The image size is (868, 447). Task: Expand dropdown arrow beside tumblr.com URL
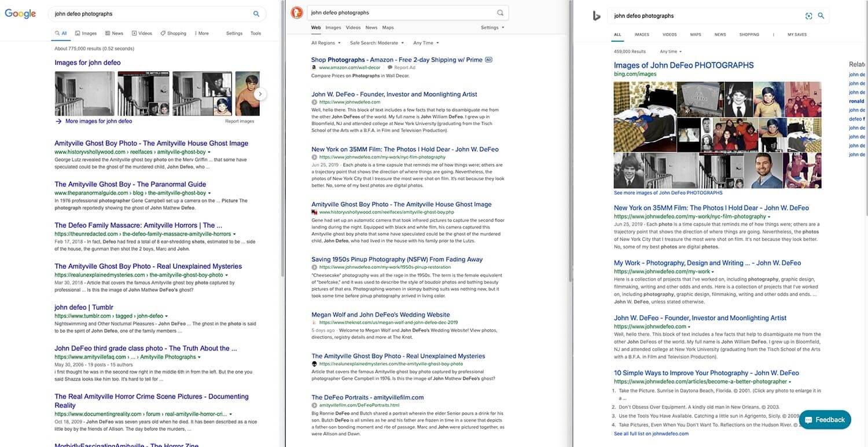(x=167, y=316)
